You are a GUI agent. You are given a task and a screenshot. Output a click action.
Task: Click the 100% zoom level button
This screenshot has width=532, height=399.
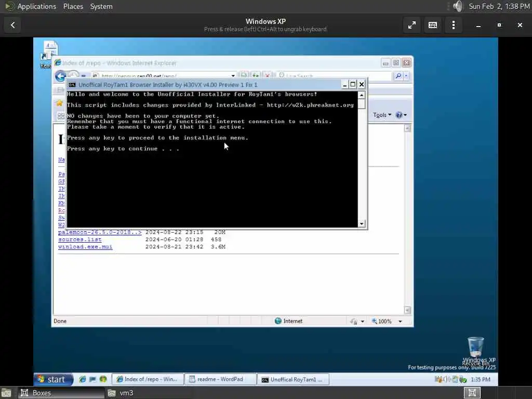[x=382, y=321]
